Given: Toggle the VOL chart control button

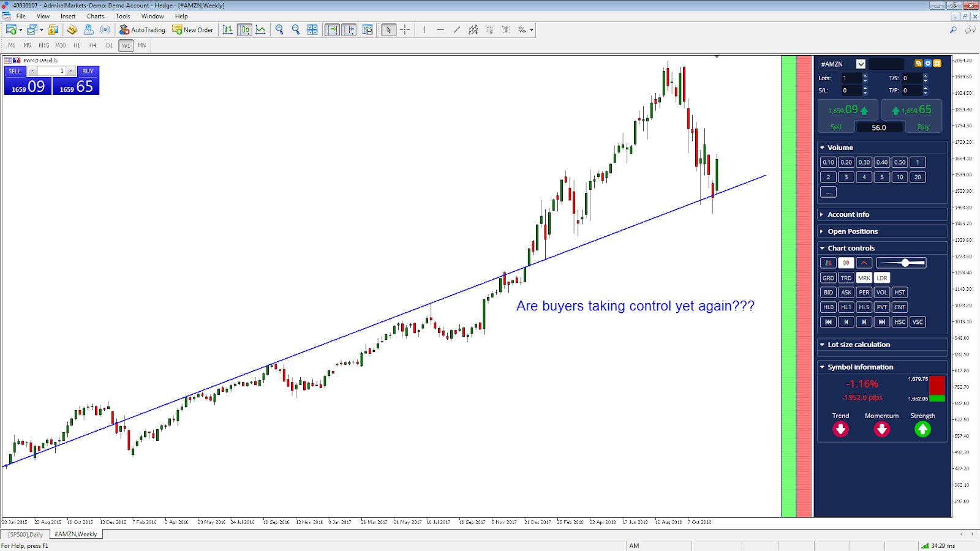Looking at the screenshot, I should point(881,293).
